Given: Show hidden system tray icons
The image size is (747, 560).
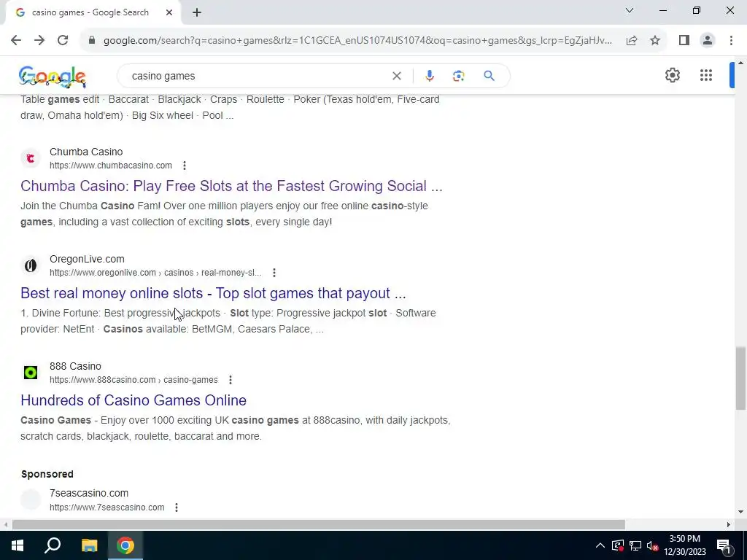Looking at the screenshot, I should (600, 545).
